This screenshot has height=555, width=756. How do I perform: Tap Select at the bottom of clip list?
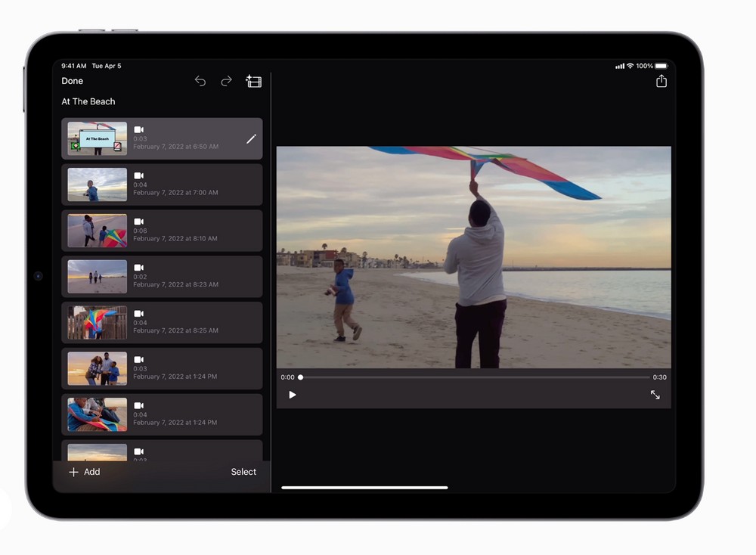pos(243,472)
